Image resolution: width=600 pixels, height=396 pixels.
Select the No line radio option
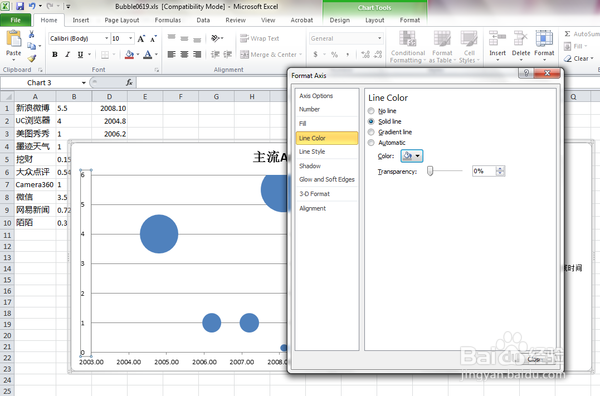tap(371, 111)
